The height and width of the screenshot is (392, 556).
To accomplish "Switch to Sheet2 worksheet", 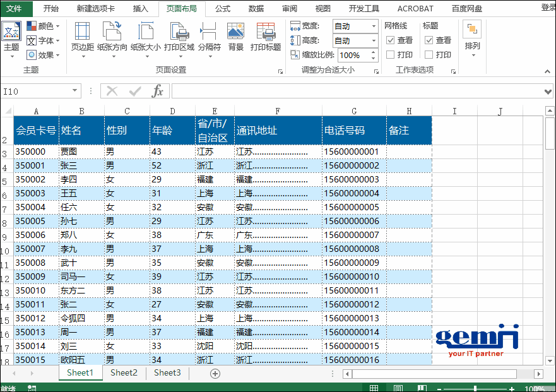I will coord(124,373).
